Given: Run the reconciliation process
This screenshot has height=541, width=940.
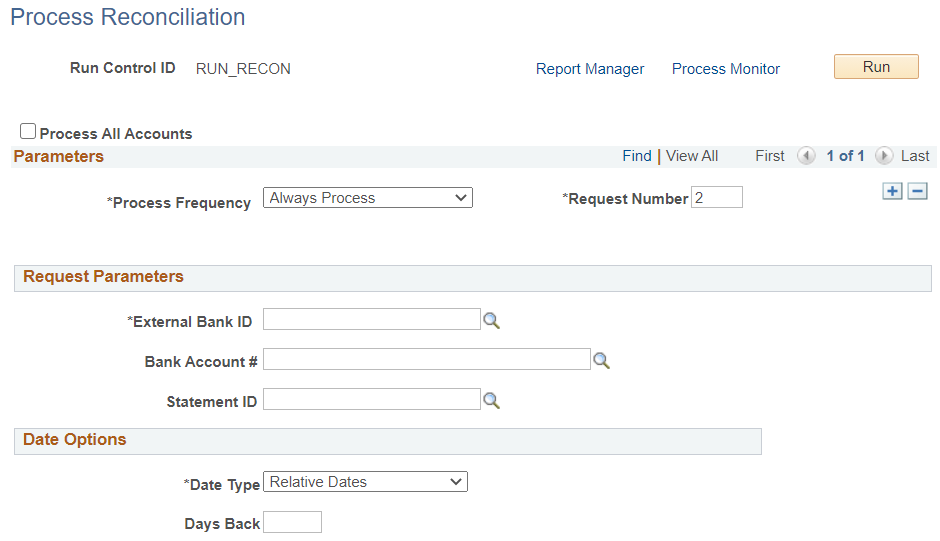Looking at the screenshot, I should click(x=876, y=67).
